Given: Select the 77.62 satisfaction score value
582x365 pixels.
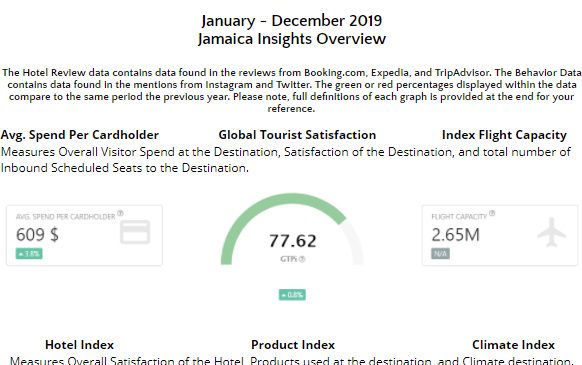Looking at the screenshot, I should pos(292,241).
